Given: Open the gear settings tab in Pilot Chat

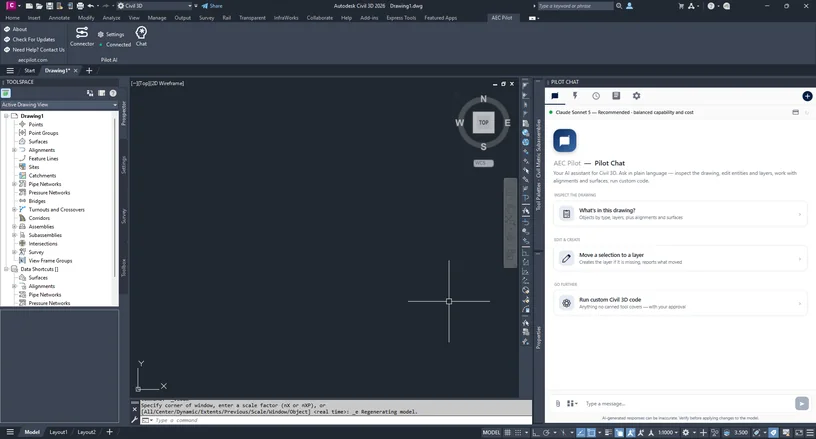Looking at the screenshot, I should [636, 96].
